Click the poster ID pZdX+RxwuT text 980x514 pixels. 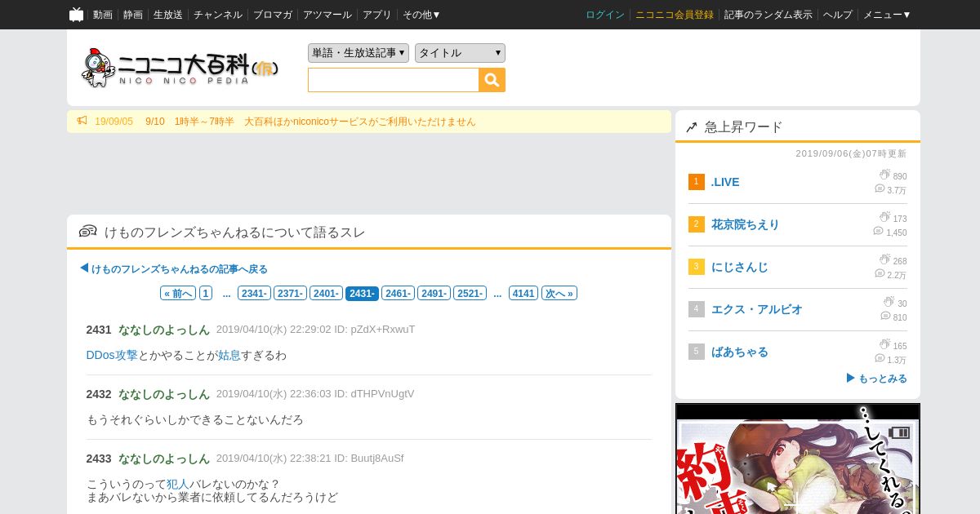tap(383, 330)
